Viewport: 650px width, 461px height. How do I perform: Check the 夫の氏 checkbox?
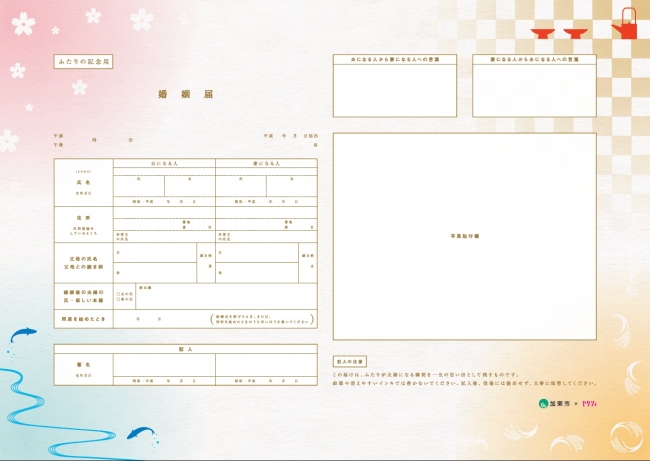117,292
